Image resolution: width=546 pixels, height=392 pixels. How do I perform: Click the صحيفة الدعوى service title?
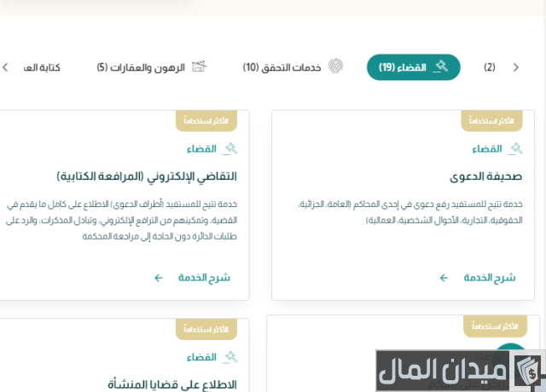tap(485, 176)
